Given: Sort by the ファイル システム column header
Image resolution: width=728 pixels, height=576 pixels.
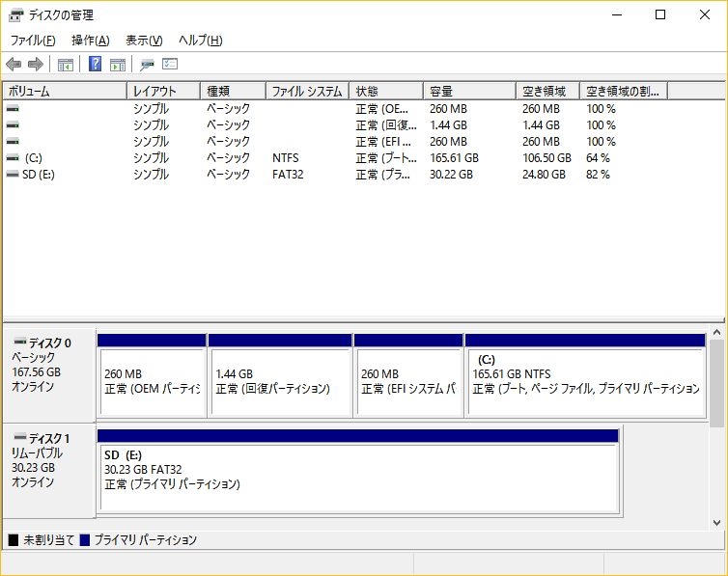Looking at the screenshot, I should [307, 91].
